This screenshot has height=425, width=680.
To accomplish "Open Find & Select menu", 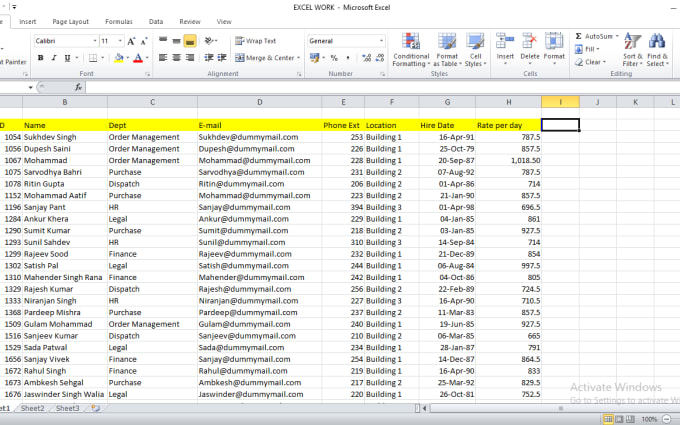I will (657, 50).
